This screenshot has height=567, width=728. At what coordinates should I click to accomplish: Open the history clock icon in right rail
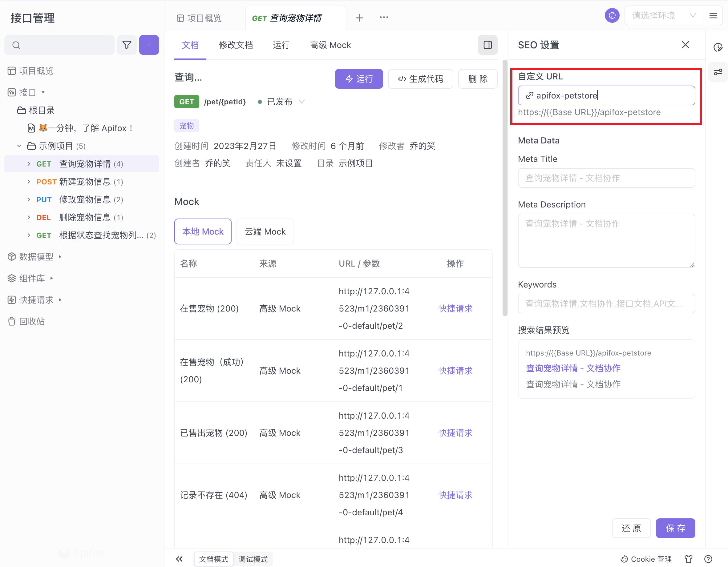(718, 47)
